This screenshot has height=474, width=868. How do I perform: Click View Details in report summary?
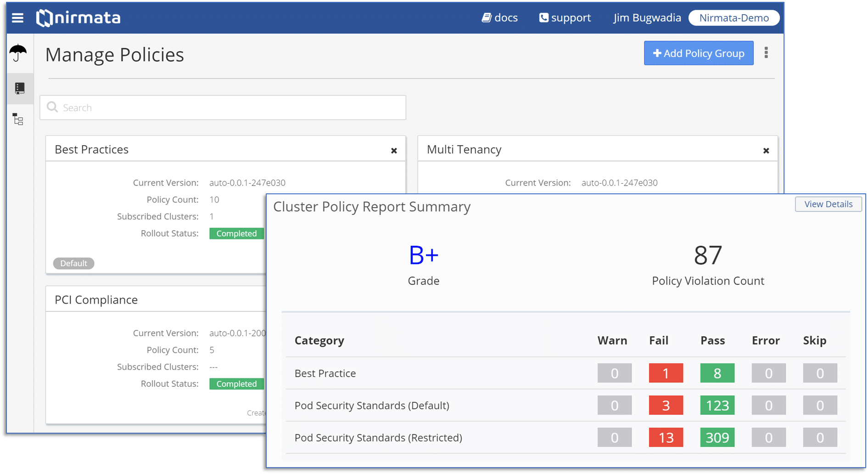click(x=828, y=204)
